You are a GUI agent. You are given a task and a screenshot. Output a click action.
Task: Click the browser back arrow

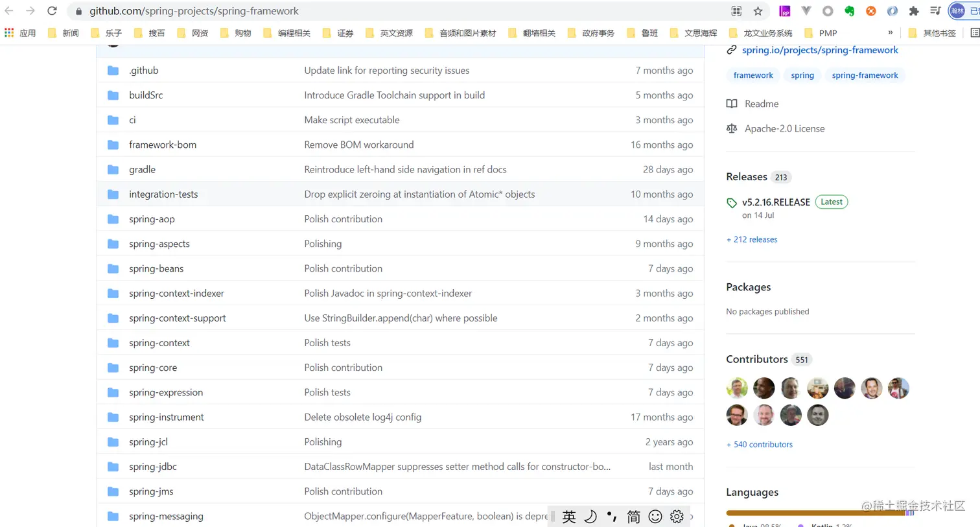click(9, 11)
